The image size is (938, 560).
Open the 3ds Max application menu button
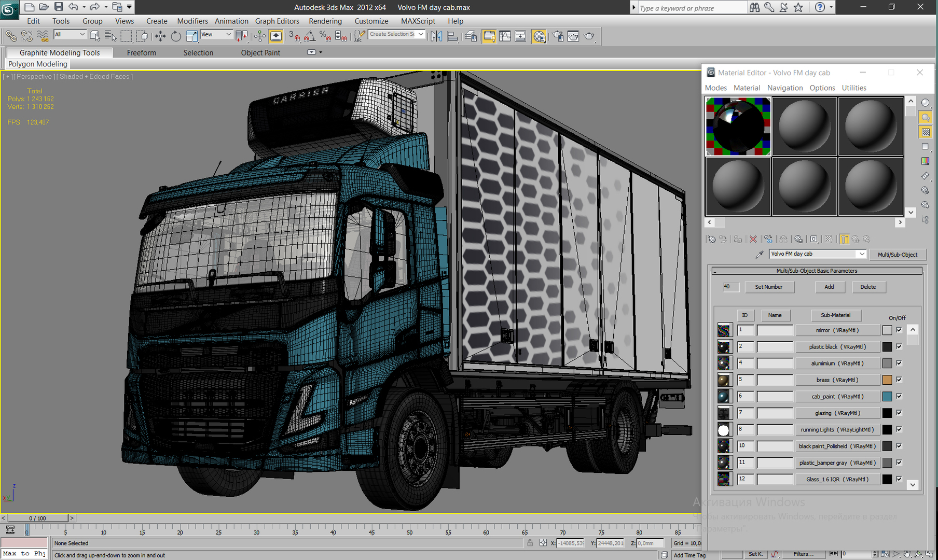tap(9, 9)
